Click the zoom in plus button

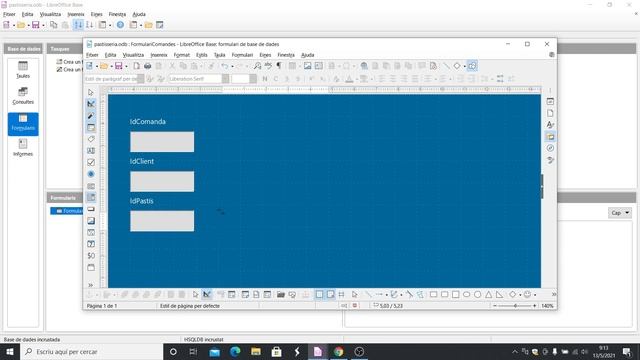535,306
